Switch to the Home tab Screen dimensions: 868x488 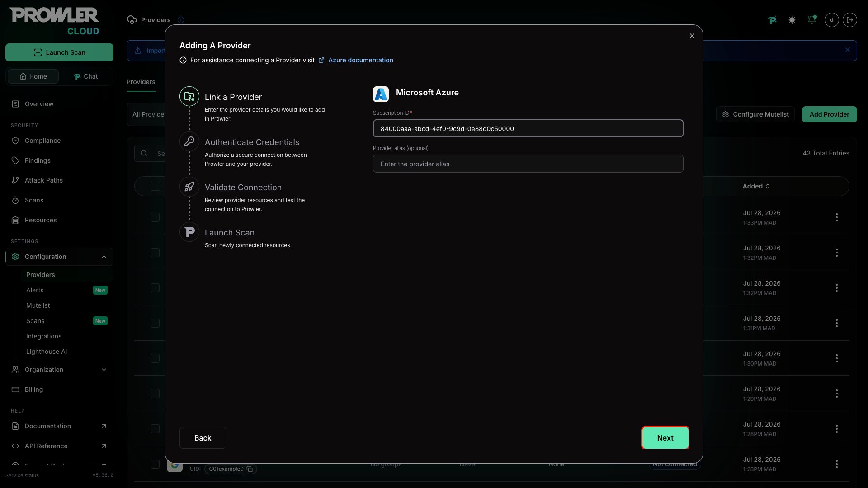[33, 76]
